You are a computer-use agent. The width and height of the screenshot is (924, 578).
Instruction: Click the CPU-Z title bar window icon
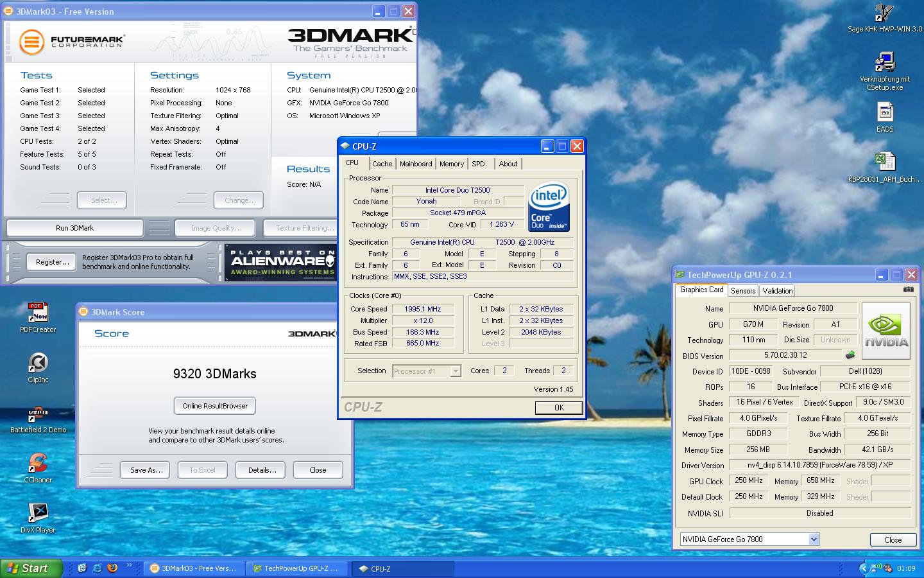[x=345, y=146]
